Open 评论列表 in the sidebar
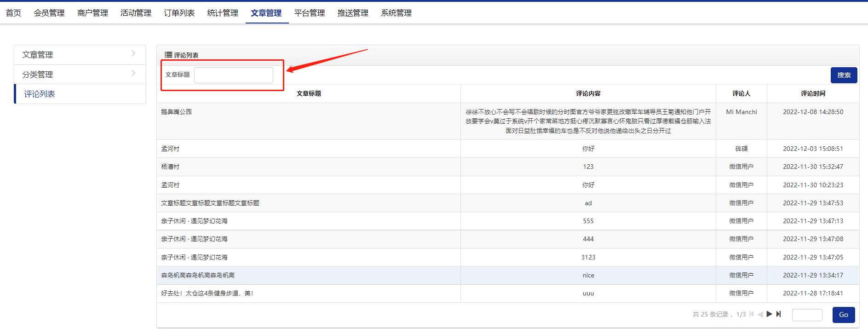 [40, 94]
